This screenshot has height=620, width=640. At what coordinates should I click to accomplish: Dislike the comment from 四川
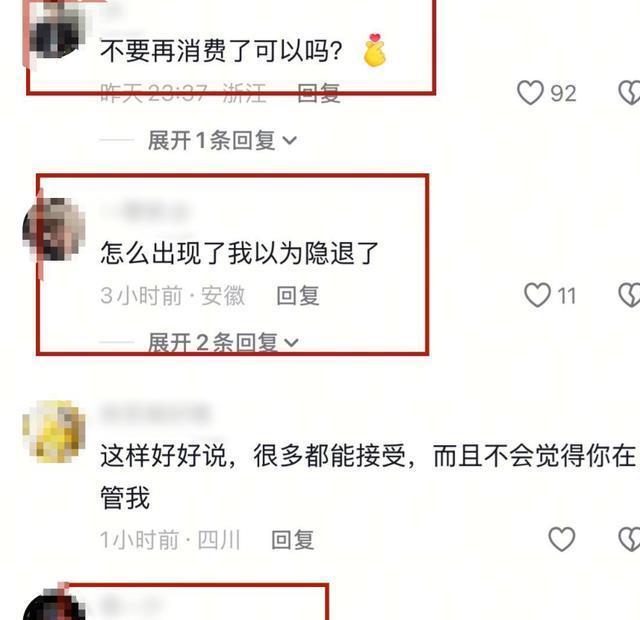(x=629, y=539)
